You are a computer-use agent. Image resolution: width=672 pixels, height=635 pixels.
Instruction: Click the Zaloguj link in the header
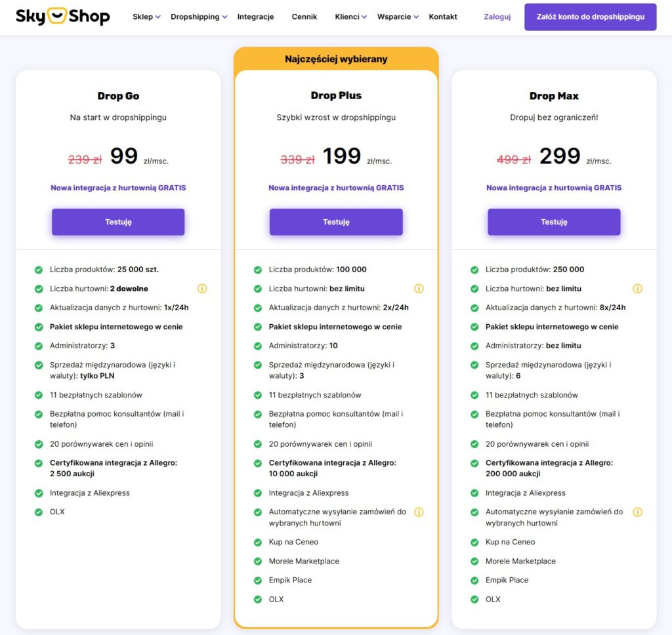tap(497, 17)
